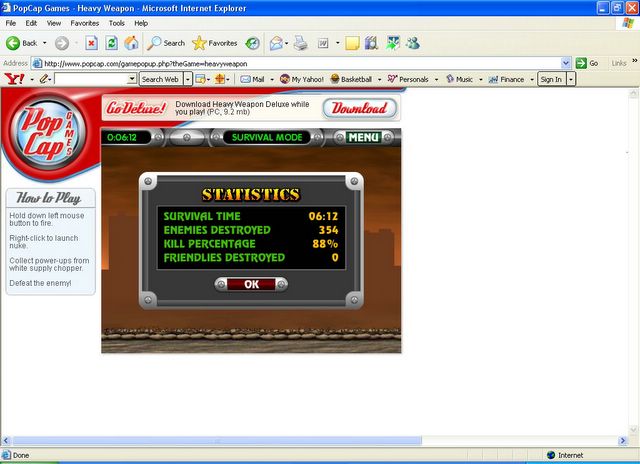Open the Finance toolbar button
Viewport: 640px width, 464px height.
[x=507, y=79]
